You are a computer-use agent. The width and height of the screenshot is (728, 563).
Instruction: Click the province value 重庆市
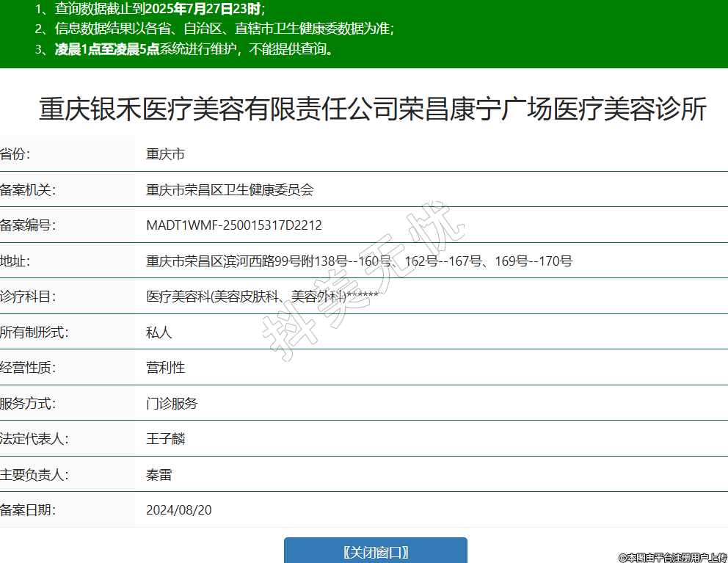[165, 154]
